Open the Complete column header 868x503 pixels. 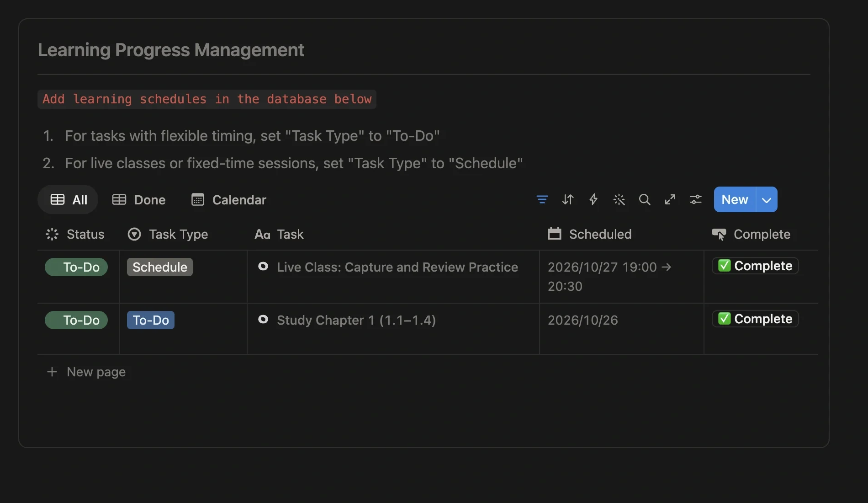click(x=751, y=234)
